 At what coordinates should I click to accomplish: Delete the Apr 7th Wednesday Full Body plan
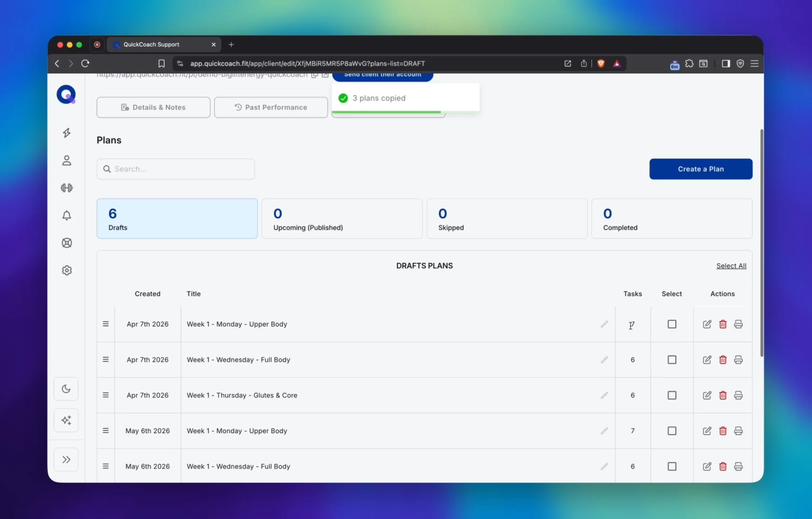(x=723, y=360)
